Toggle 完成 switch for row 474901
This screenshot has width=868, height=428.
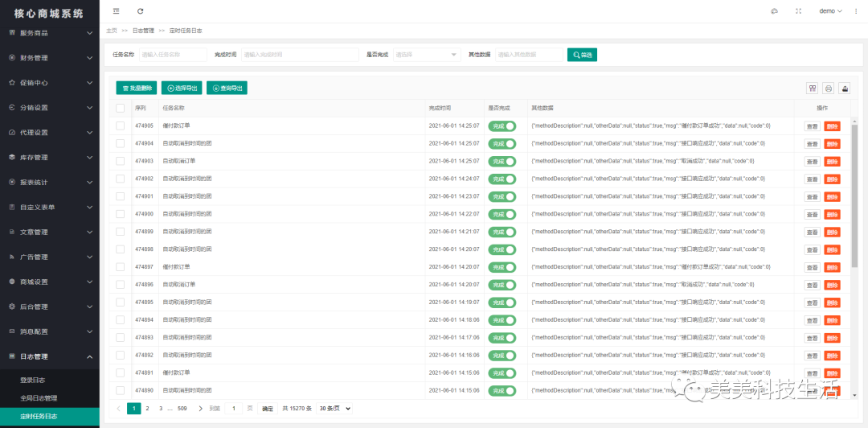pos(502,196)
